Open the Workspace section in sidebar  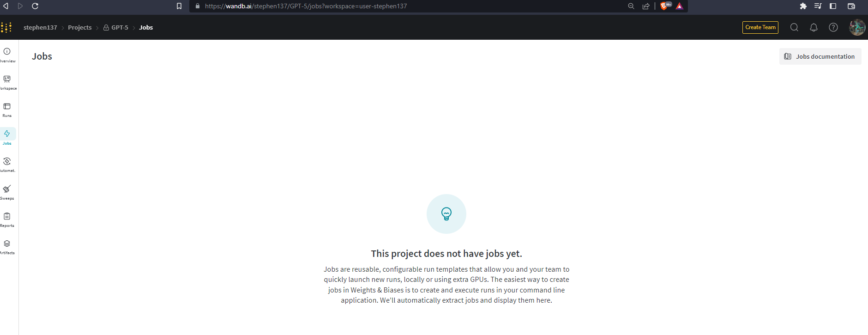(x=7, y=82)
